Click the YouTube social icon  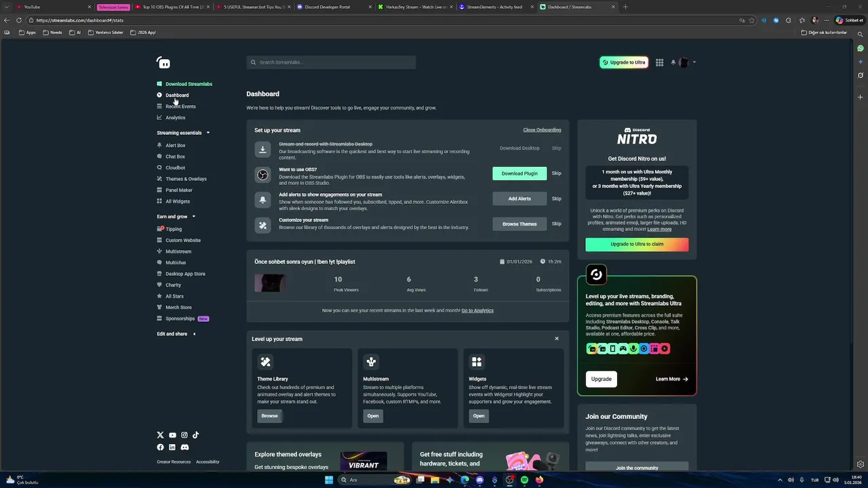(x=172, y=435)
